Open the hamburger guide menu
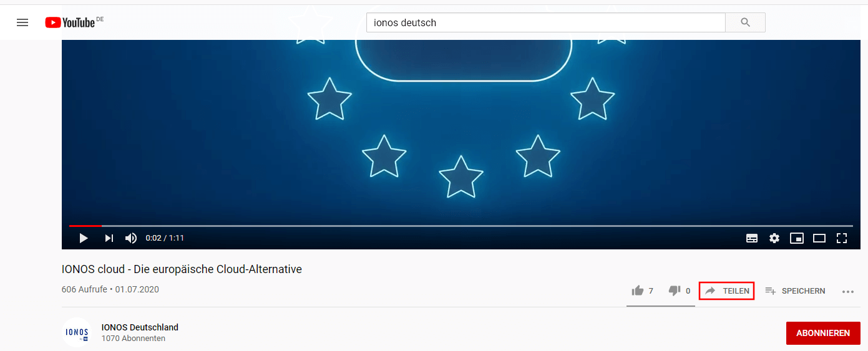 click(x=22, y=22)
